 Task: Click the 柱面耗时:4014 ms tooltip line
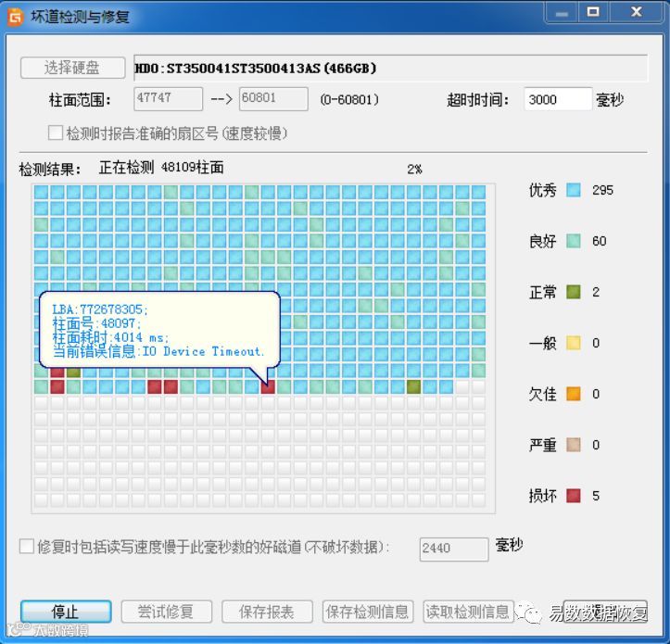click(x=110, y=337)
